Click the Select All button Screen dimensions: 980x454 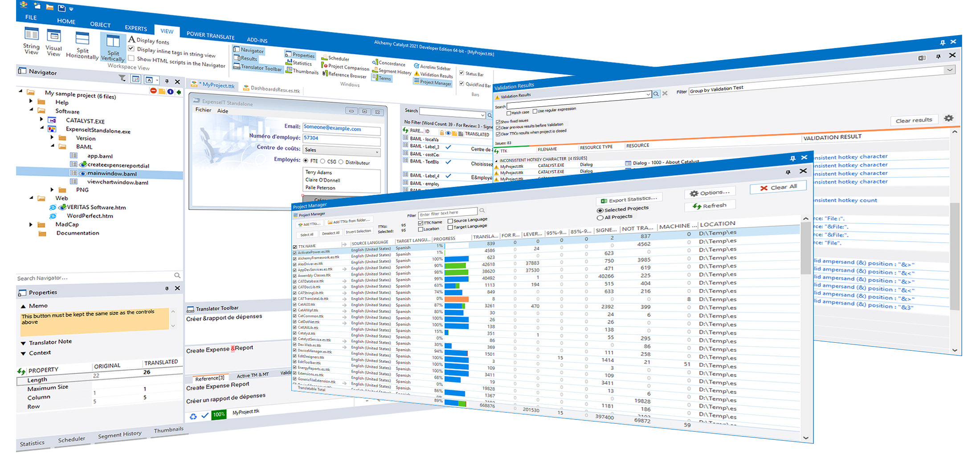pyautogui.click(x=306, y=235)
